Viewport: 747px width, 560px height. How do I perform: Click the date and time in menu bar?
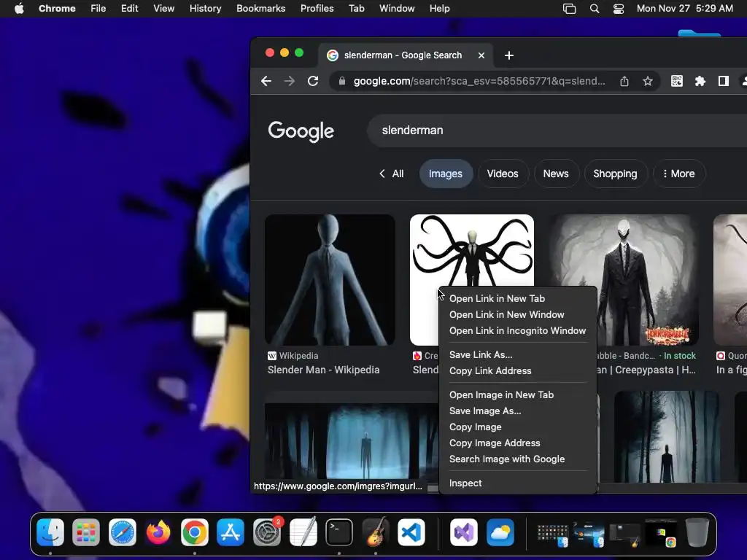pyautogui.click(x=684, y=9)
